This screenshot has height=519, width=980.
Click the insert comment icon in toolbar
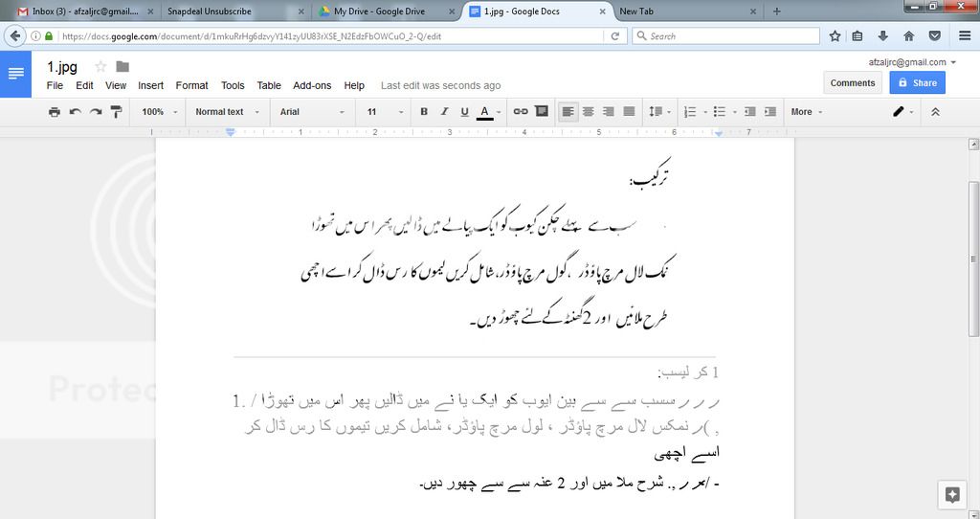point(542,112)
